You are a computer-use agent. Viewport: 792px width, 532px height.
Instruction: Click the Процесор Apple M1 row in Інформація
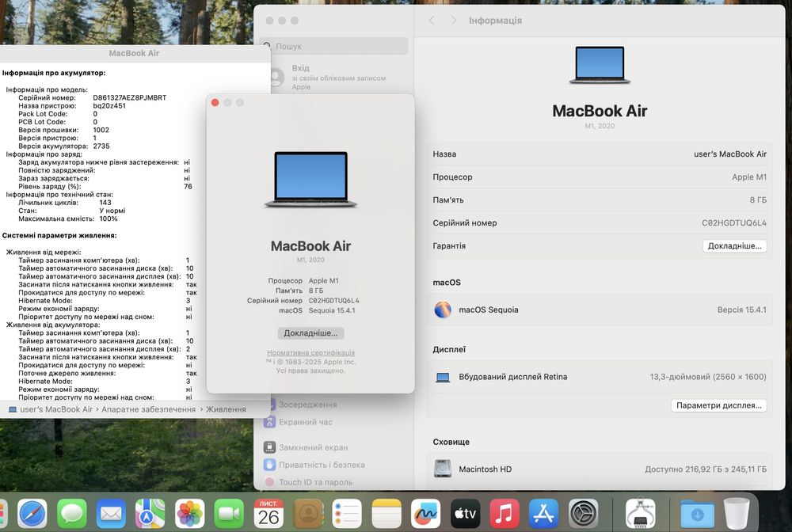point(600,177)
